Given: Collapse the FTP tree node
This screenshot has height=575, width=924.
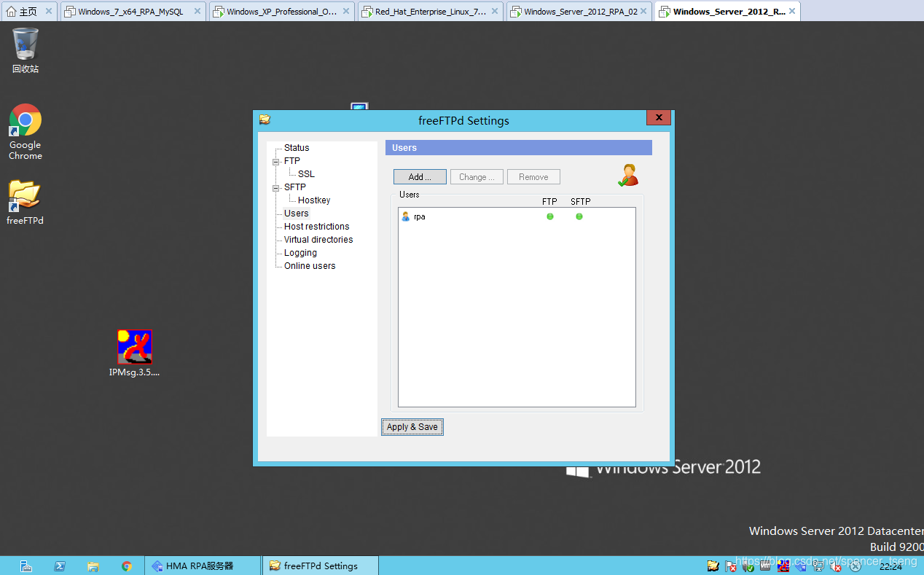Looking at the screenshot, I should point(276,162).
